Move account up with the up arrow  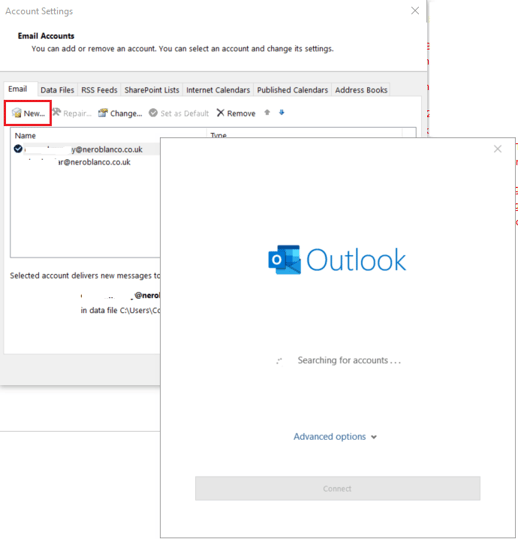point(267,112)
